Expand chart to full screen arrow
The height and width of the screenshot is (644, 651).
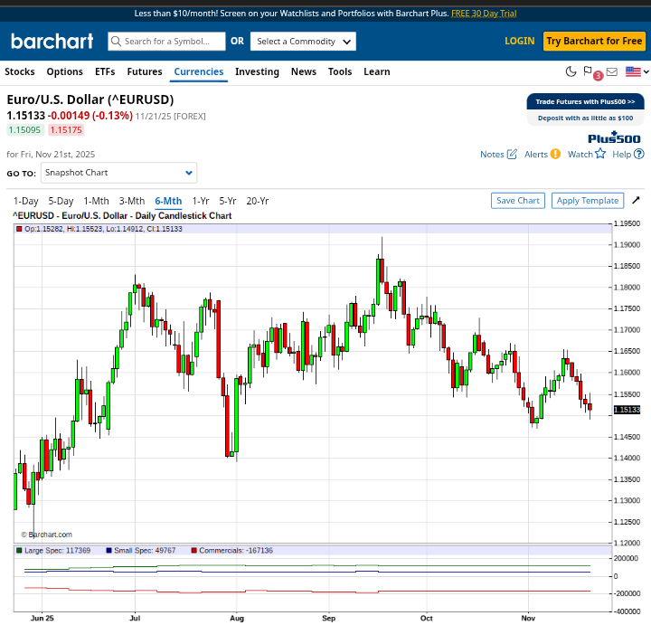[636, 201]
